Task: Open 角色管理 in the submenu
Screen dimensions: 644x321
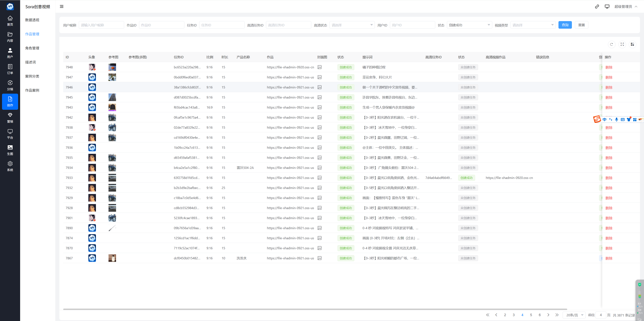Action: [x=32, y=48]
